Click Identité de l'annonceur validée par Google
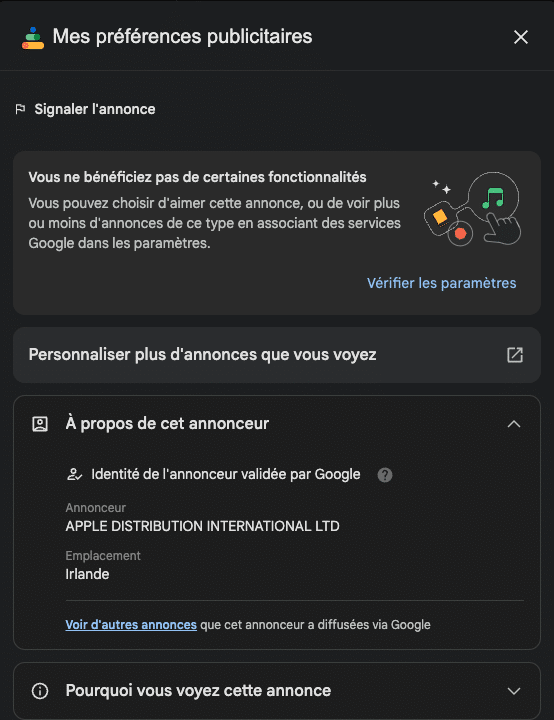The width and height of the screenshot is (554, 720). [x=226, y=474]
